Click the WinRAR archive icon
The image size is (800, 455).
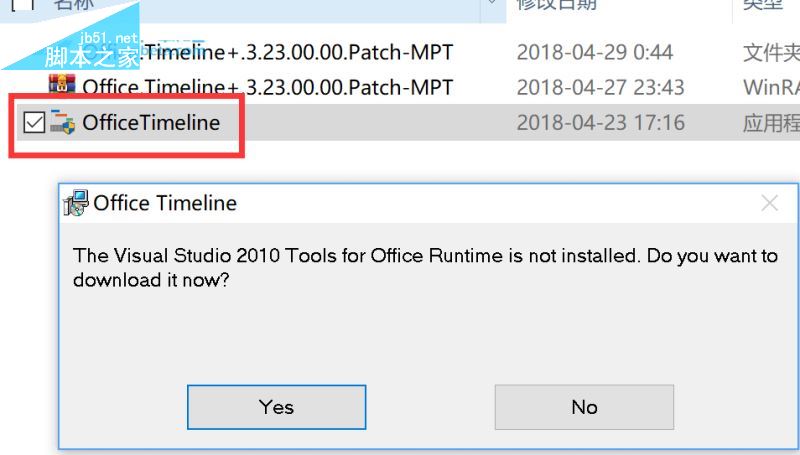[x=62, y=84]
